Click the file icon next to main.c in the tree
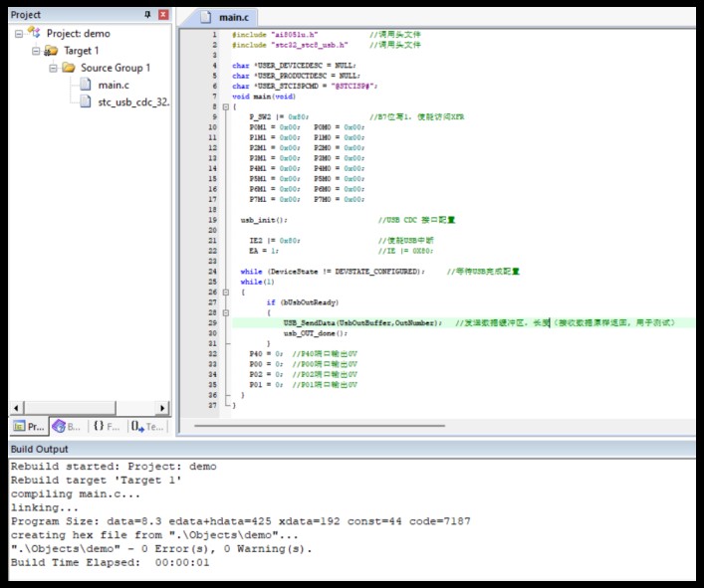This screenshot has width=704, height=588. click(x=86, y=85)
